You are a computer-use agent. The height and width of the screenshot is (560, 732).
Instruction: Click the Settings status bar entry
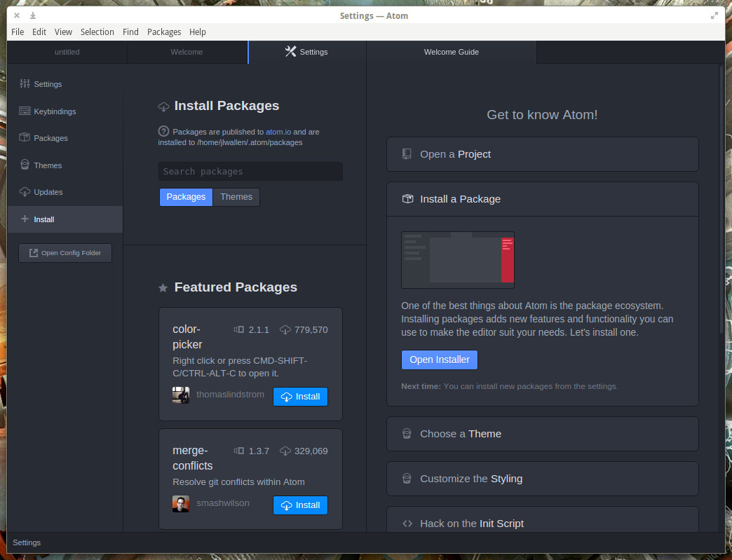pos(27,542)
